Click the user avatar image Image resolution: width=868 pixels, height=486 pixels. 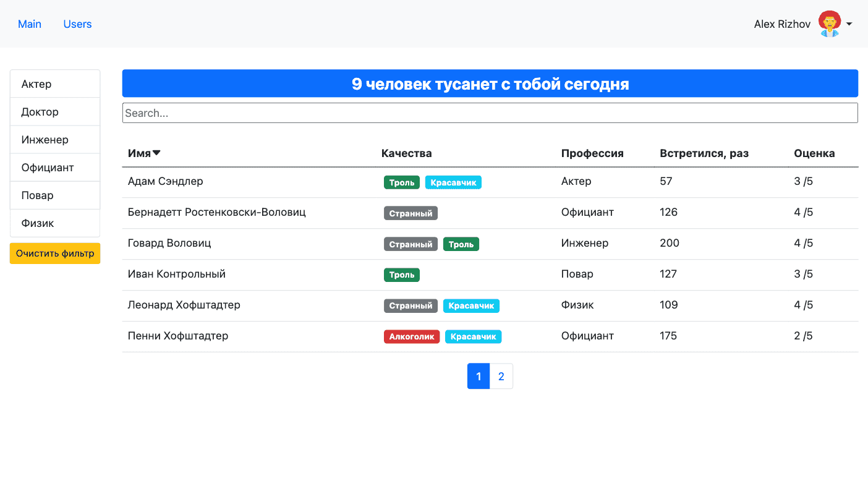[x=829, y=23]
